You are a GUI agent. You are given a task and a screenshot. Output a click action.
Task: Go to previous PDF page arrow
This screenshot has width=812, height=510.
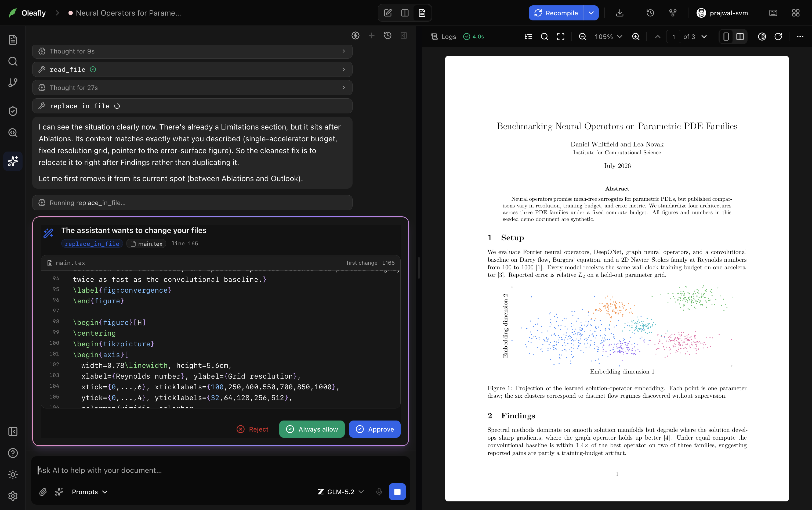pyautogui.click(x=658, y=37)
